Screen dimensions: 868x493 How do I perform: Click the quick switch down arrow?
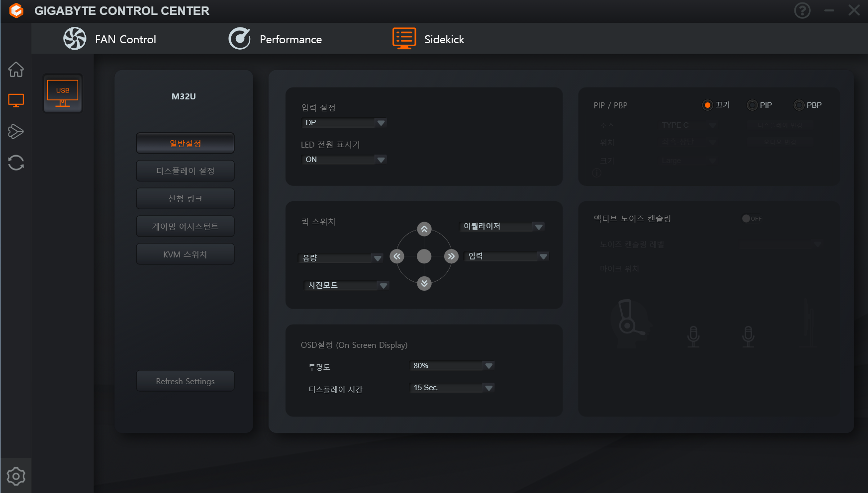424,283
